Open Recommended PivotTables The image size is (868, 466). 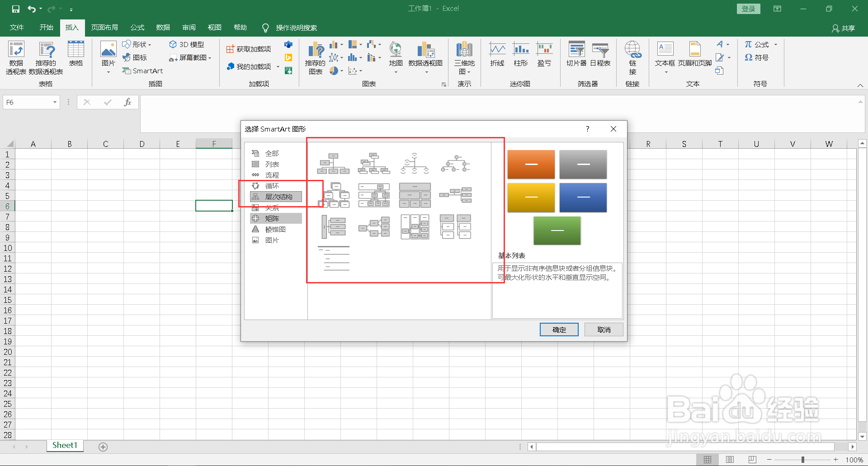click(46, 58)
